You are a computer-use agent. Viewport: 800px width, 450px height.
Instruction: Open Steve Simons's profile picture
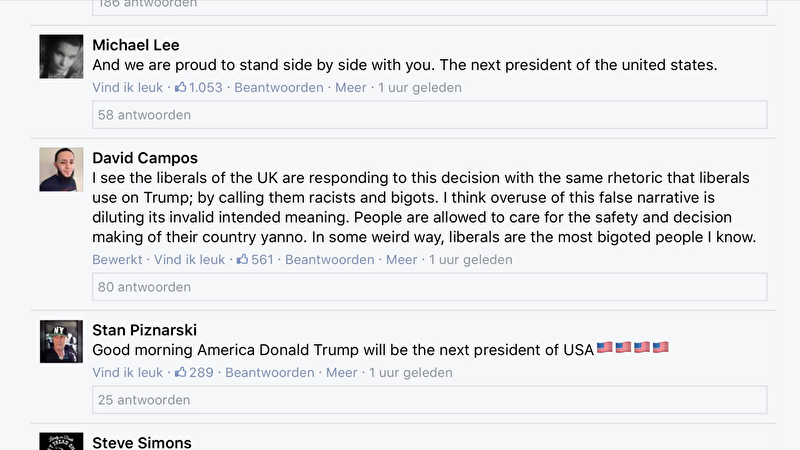61,441
